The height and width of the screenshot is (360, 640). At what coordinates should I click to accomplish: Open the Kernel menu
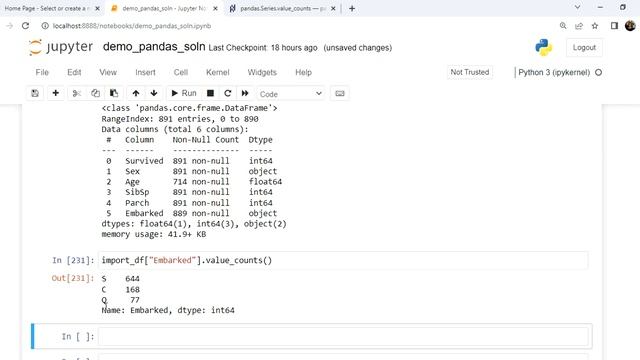[218, 72]
